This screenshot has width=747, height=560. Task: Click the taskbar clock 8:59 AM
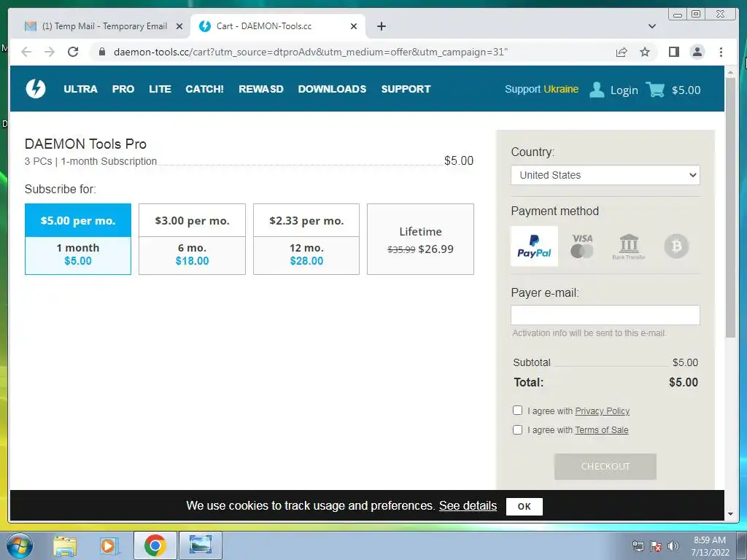(x=709, y=540)
